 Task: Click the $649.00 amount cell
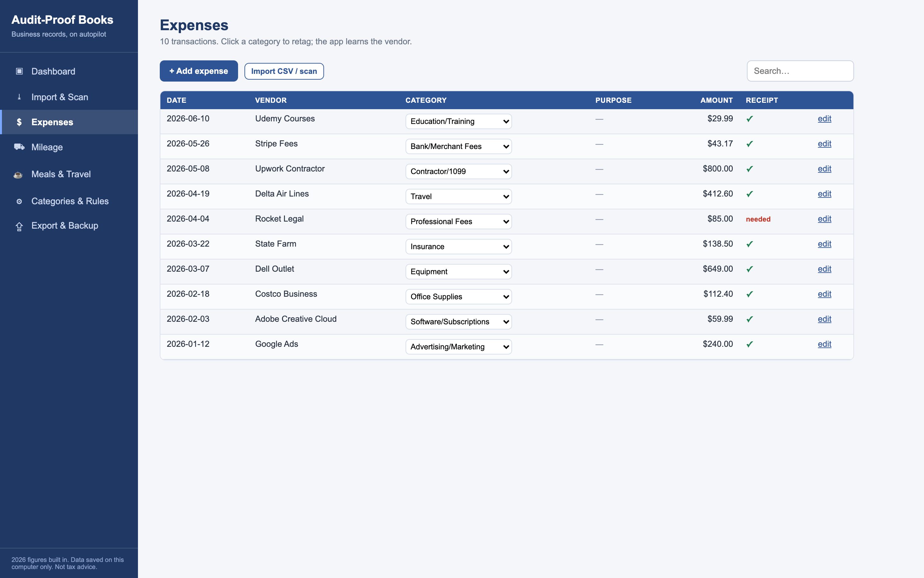tap(717, 269)
